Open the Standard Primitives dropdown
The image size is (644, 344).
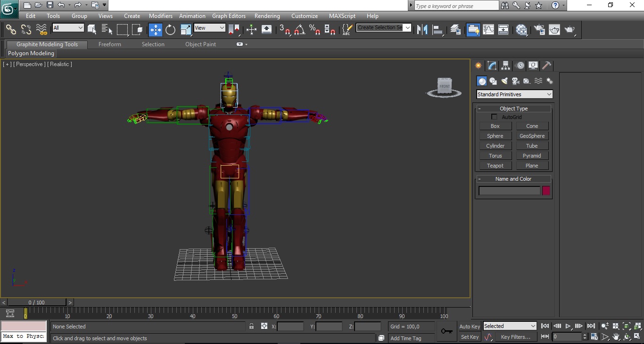514,94
